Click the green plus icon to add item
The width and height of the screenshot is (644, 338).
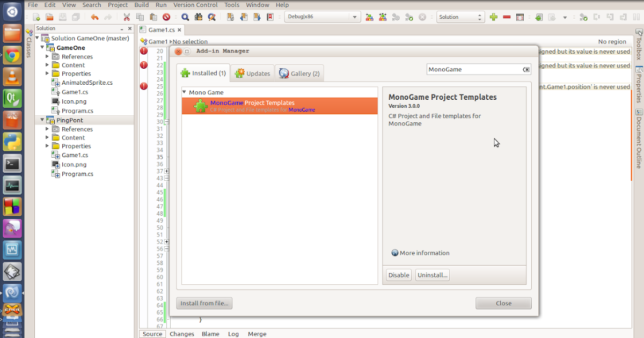pyautogui.click(x=493, y=17)
